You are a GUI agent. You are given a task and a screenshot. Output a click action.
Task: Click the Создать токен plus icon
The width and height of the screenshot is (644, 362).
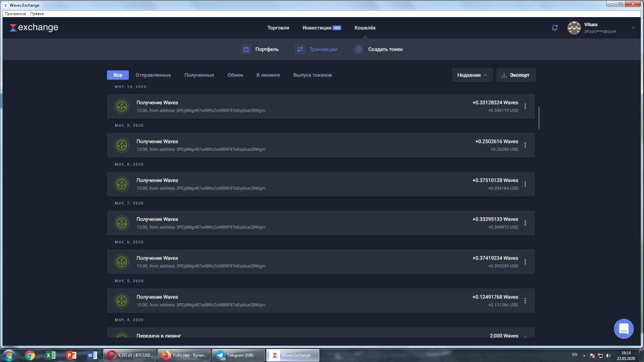pyautogui.click(x=359, y=49)
